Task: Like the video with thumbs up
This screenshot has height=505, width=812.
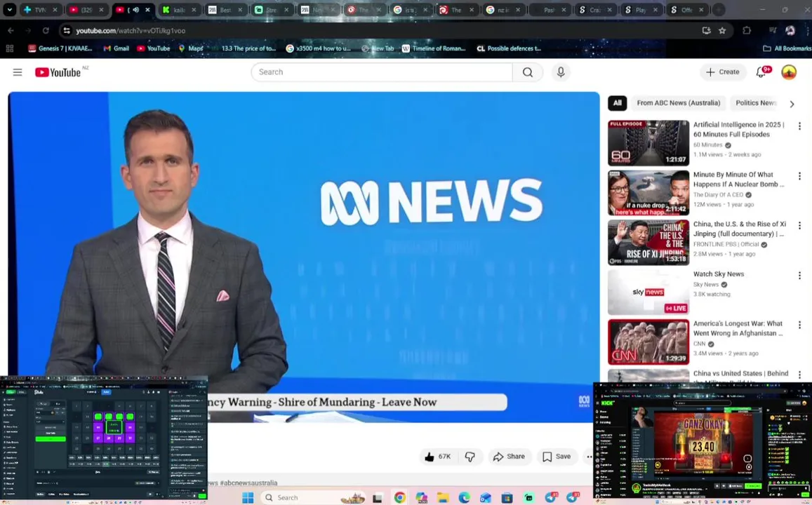Action: click(438, 457)
